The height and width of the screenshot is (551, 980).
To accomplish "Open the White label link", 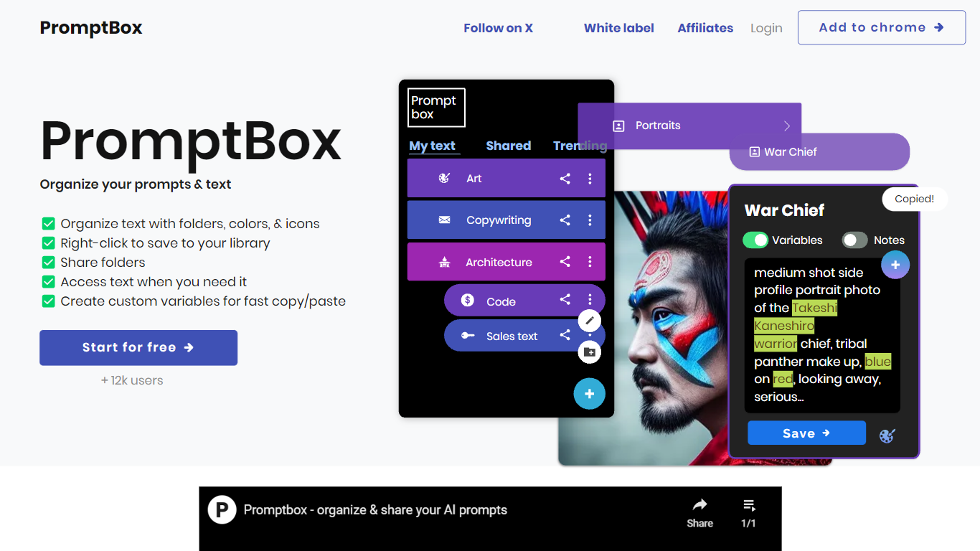I will [618, 28].
